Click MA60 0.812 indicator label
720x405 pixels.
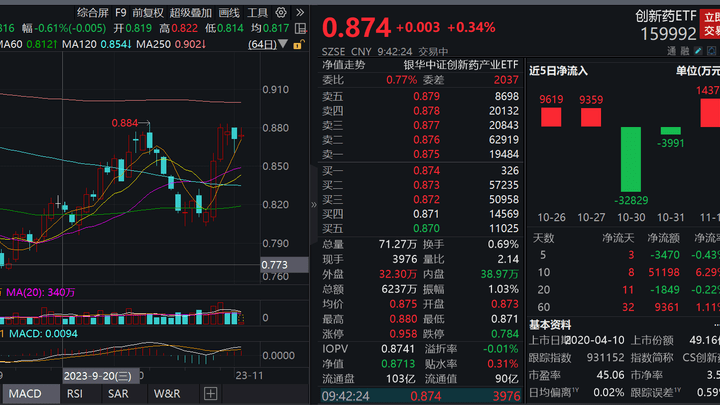[x=28, y=45]
